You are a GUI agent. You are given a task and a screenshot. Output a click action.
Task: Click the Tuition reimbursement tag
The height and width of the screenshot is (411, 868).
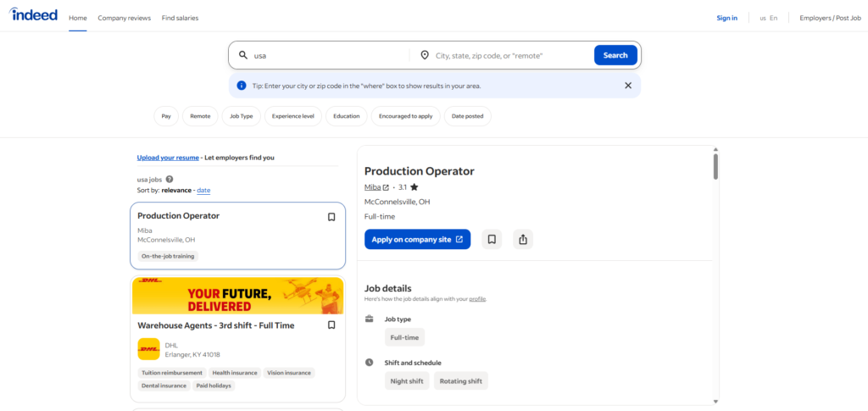point(172,373)
